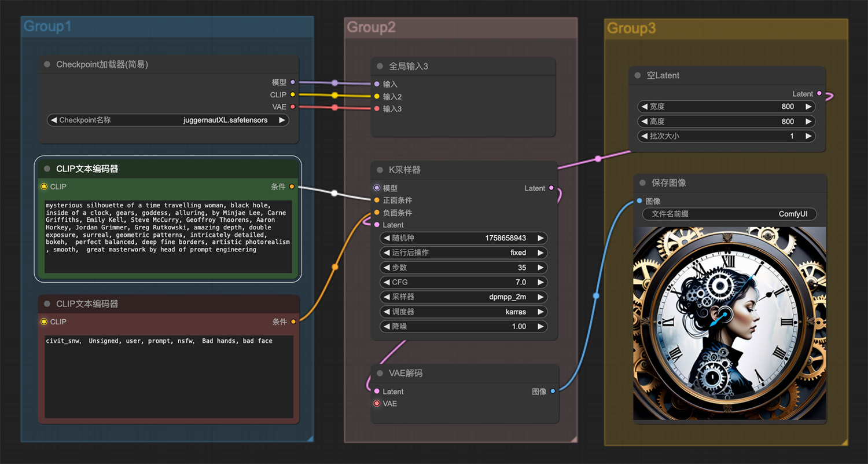Click the CLIP input port of the green text encoder
The width and height of the screenshot is (868, 464).
point(44,187)
